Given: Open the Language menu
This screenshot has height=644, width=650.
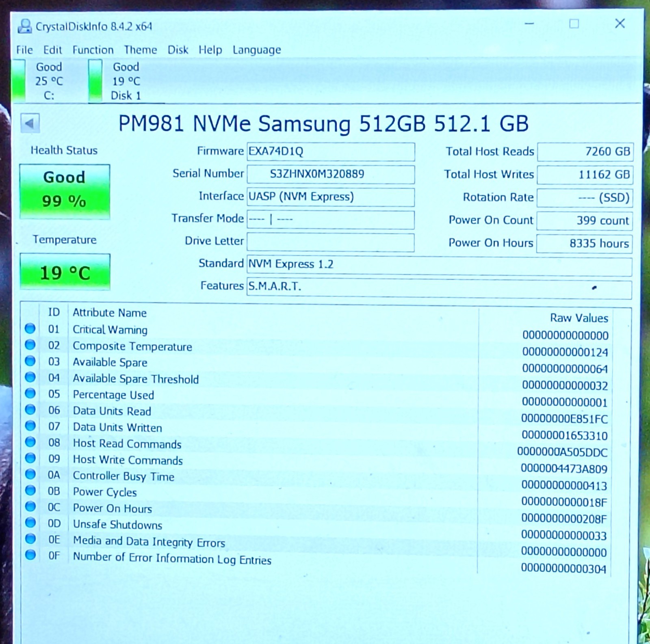Looking at the screenshot, I should click(257, 50).
